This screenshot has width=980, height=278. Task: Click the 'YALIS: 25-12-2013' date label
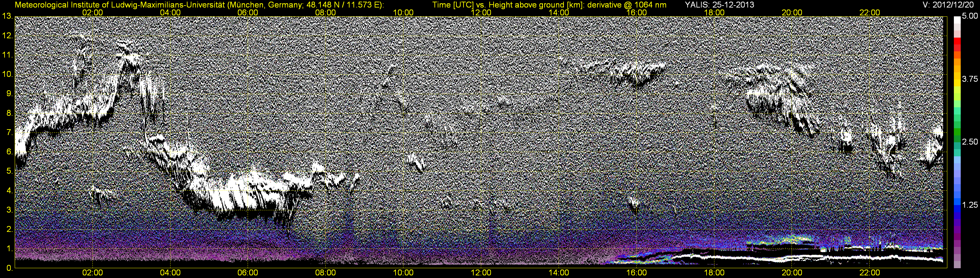click(719, 5)
